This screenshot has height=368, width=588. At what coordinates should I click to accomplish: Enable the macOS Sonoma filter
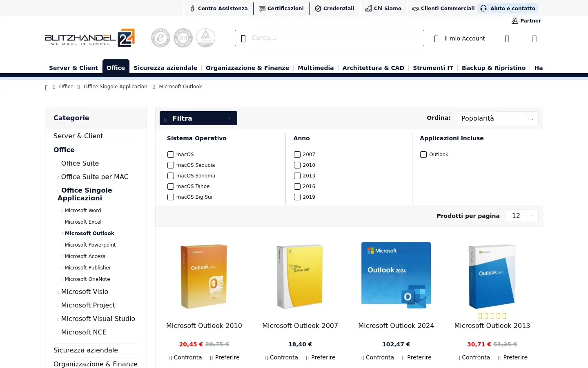click(x=171, y=176)
